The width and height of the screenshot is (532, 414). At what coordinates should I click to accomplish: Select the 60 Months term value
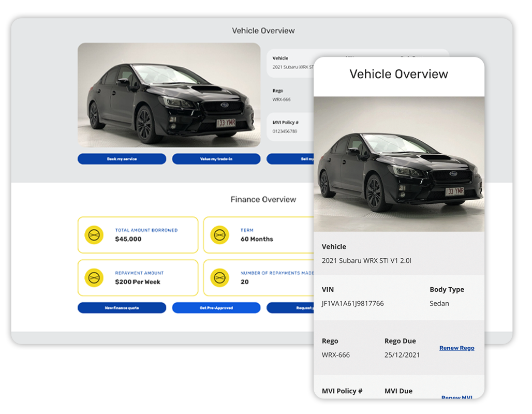tap(257, 239)
